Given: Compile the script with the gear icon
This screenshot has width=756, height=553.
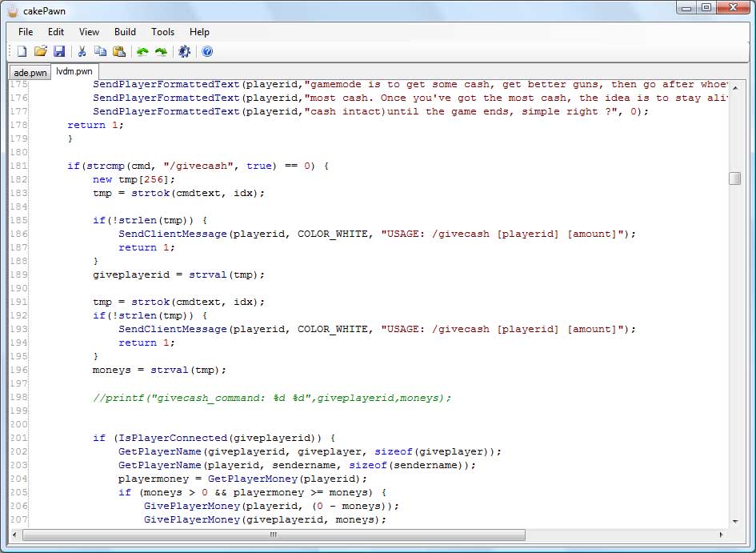Looking at the screenshot, I should tap(184, 52).
